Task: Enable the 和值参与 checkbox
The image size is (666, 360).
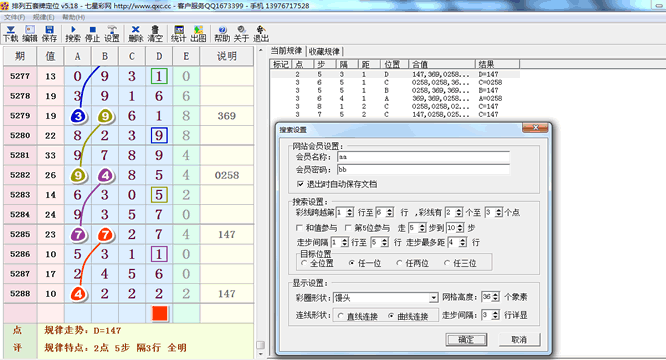Action: (299, 228)
